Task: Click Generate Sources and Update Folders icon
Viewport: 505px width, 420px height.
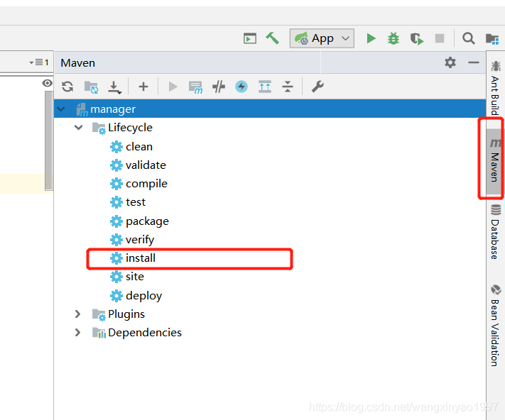Action: 91,87
